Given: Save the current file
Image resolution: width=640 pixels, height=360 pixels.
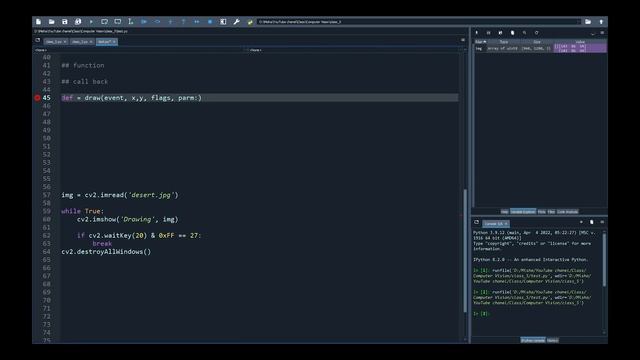Looking at the screenshot, I should [64, 22].
